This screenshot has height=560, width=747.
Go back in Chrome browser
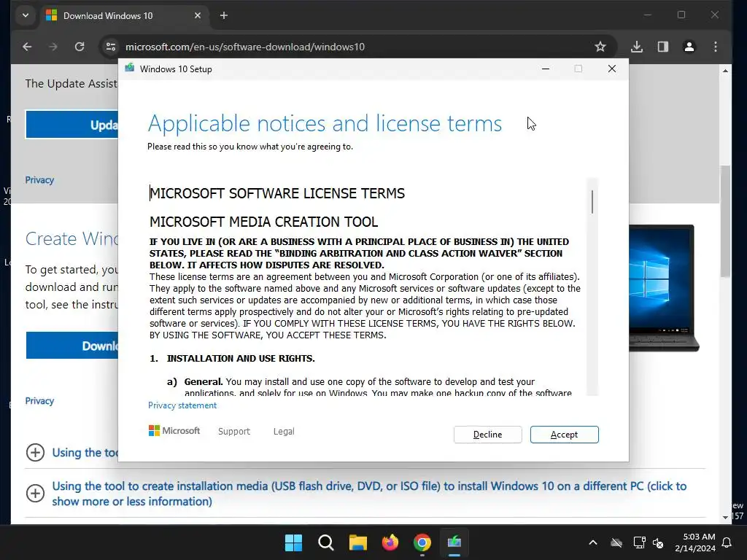pos(27,47)
